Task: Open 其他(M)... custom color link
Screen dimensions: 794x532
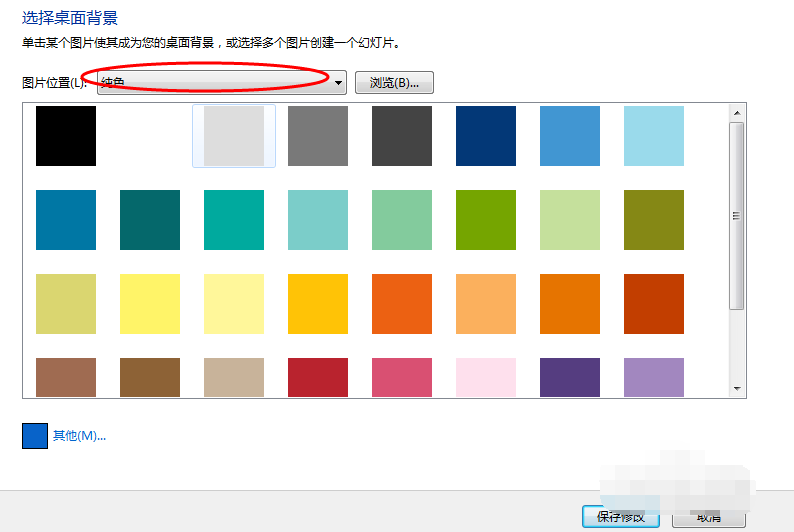Action: [79, 436]
